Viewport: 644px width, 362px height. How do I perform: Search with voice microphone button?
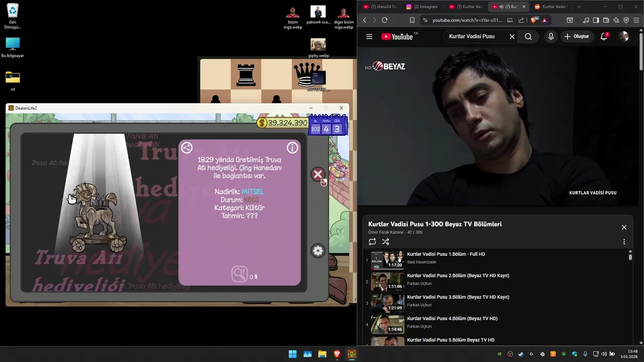(551, 36)
